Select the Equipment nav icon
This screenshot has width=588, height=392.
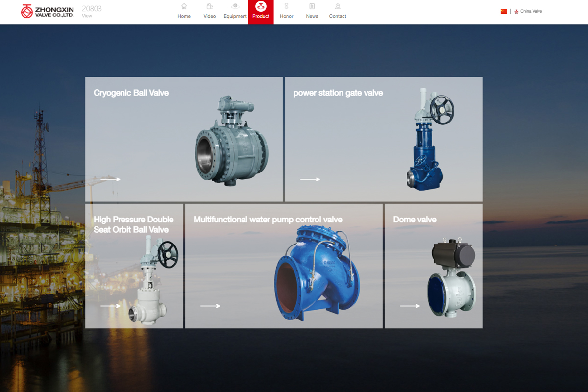[x=235, y=7]
